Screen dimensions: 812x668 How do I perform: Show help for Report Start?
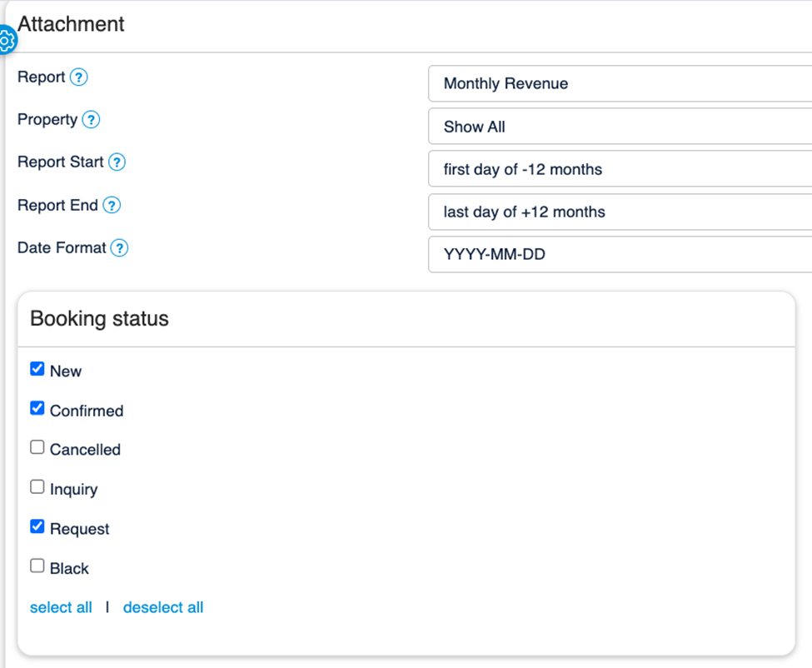point(117,162)
